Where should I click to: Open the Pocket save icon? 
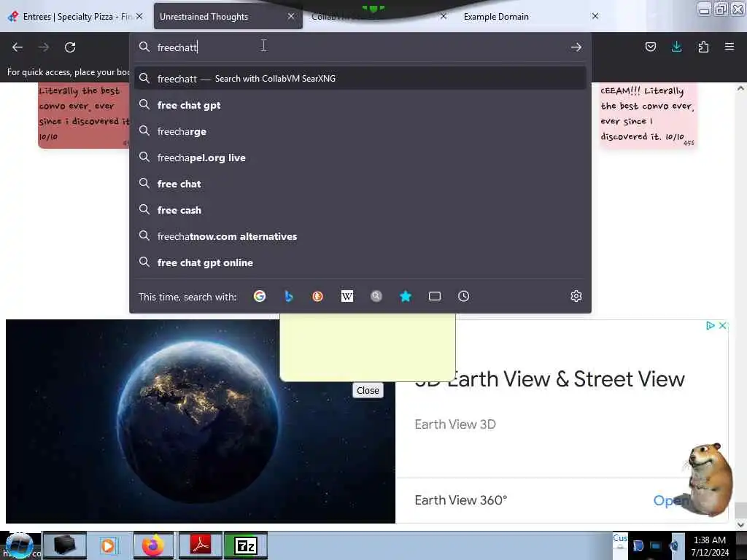650,47
